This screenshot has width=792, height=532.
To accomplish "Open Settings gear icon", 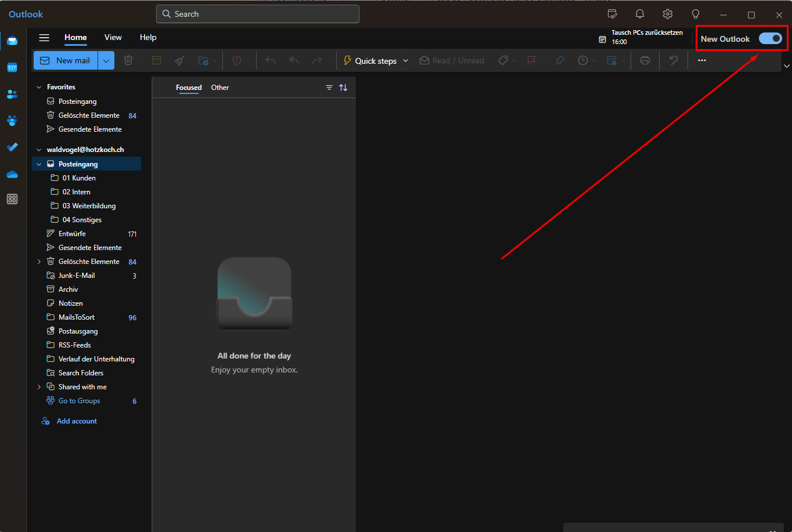I will pos(668,14).
